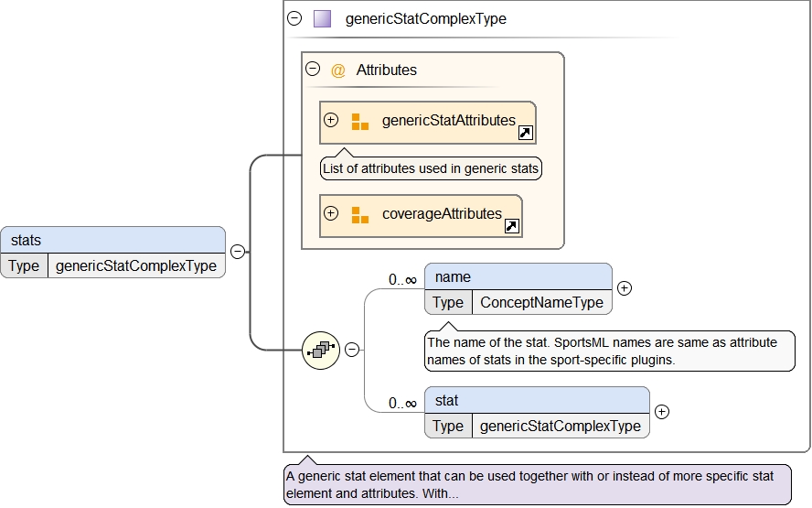The image size is (812, 508).
Task: Collapse the Attributes section
Action: 313,69
